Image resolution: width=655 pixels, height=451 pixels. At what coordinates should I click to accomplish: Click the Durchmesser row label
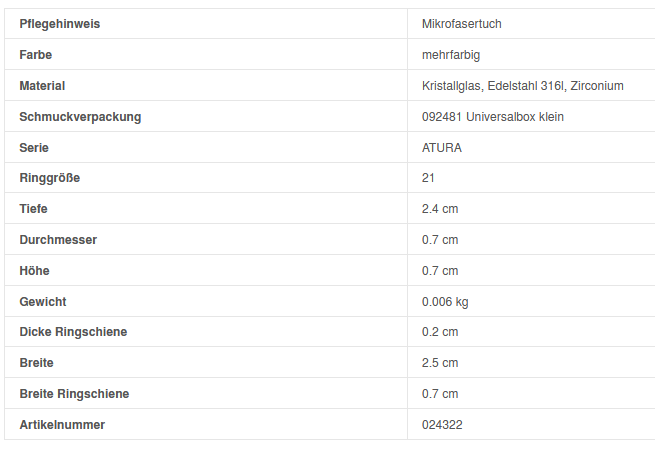[x=58, y=240]
